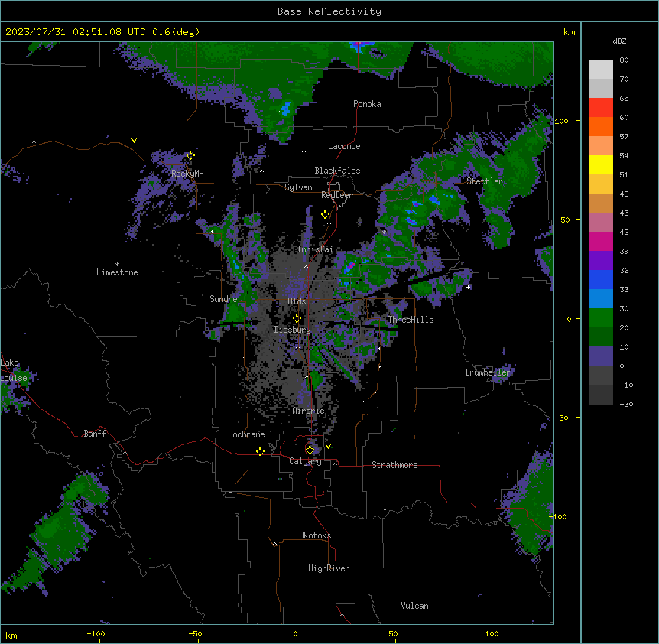Click the 80 value on the dBZ scale
The image size is (659, 644).
624,60
